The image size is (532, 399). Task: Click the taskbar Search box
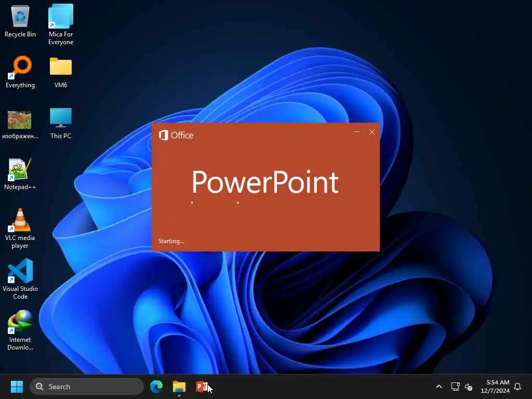point(87,387)
